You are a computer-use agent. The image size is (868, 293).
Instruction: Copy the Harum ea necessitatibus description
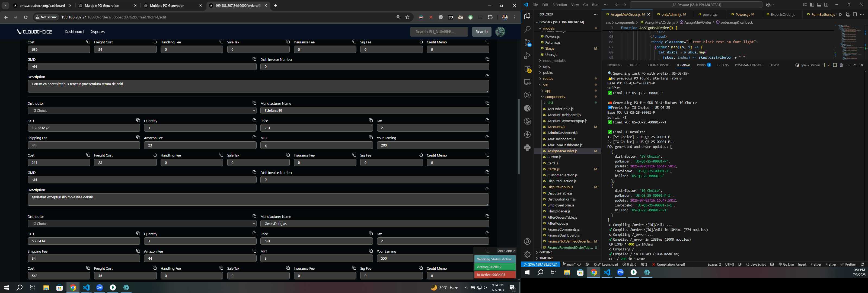click(487, 77)
